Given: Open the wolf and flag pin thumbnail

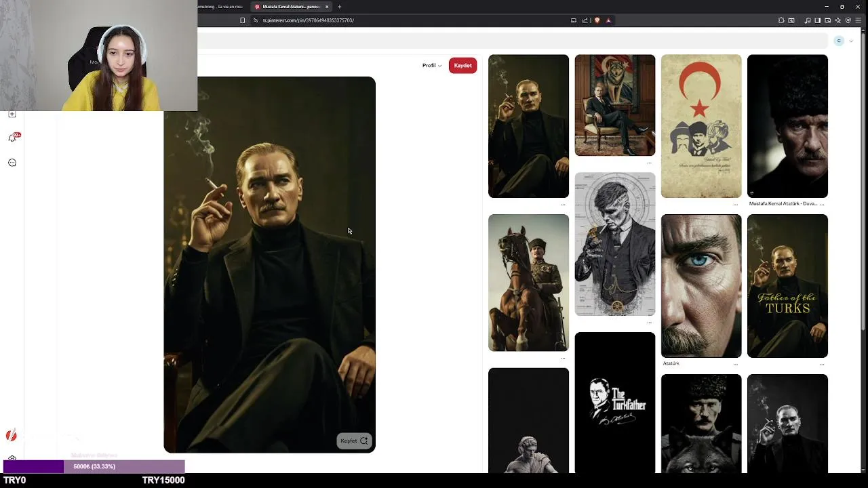Looking at the screenshot, I should (615, 105).
